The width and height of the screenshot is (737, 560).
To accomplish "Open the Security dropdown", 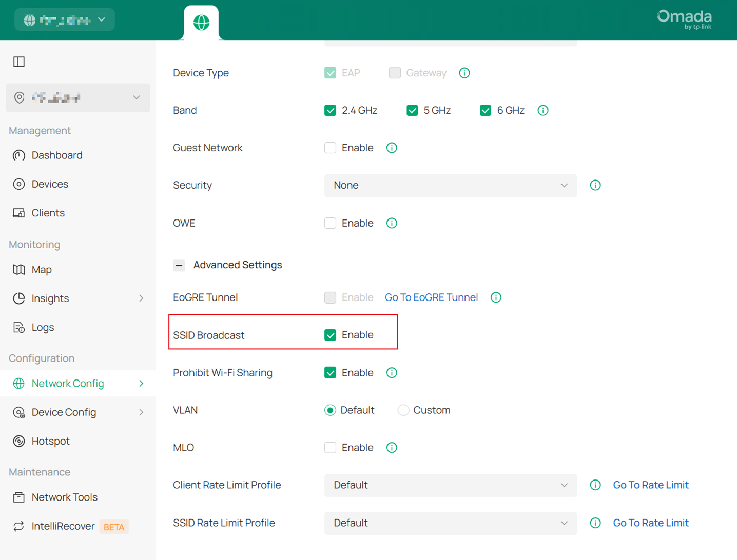I will pos(450,186).
